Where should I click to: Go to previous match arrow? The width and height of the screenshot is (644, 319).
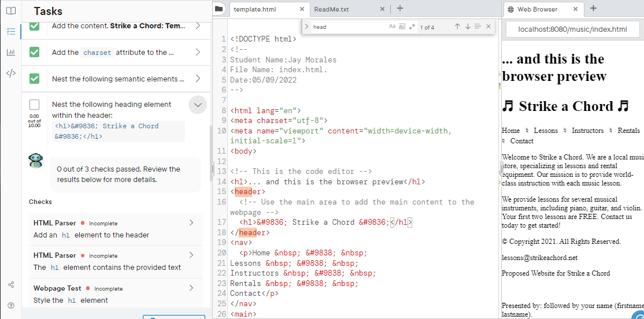[457, 27]
